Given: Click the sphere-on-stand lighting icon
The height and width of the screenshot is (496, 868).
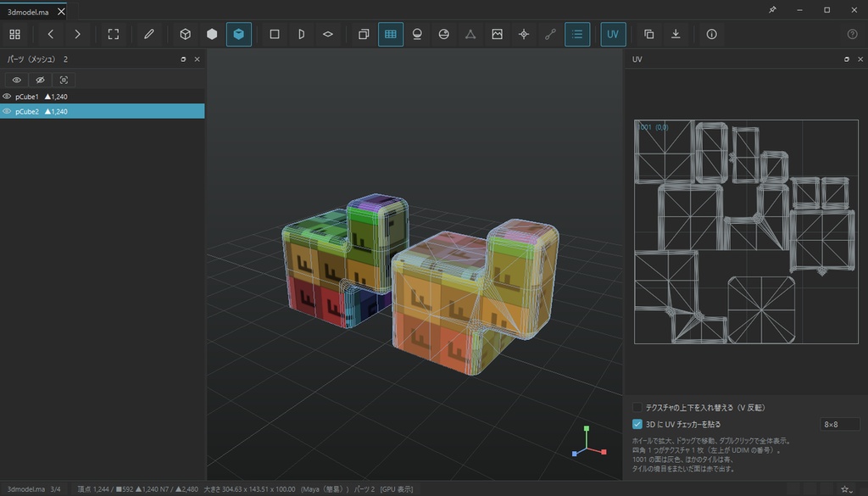Looking at the screenshot, I should [x=417, y=34].
